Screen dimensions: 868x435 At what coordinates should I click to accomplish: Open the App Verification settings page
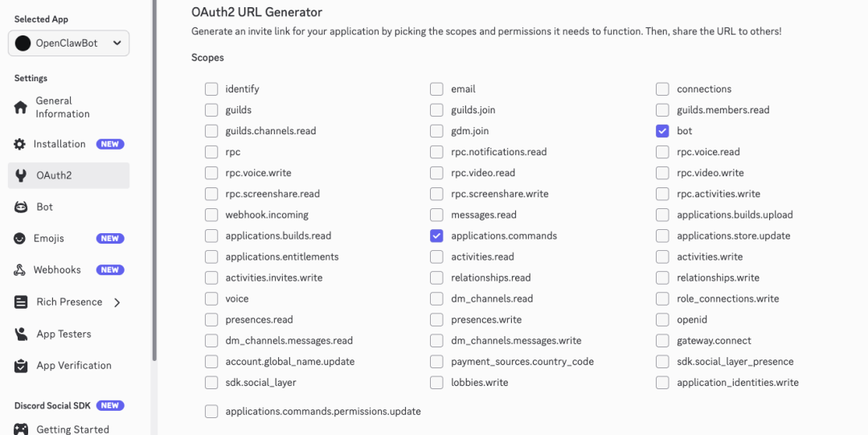tap(73, 366)
